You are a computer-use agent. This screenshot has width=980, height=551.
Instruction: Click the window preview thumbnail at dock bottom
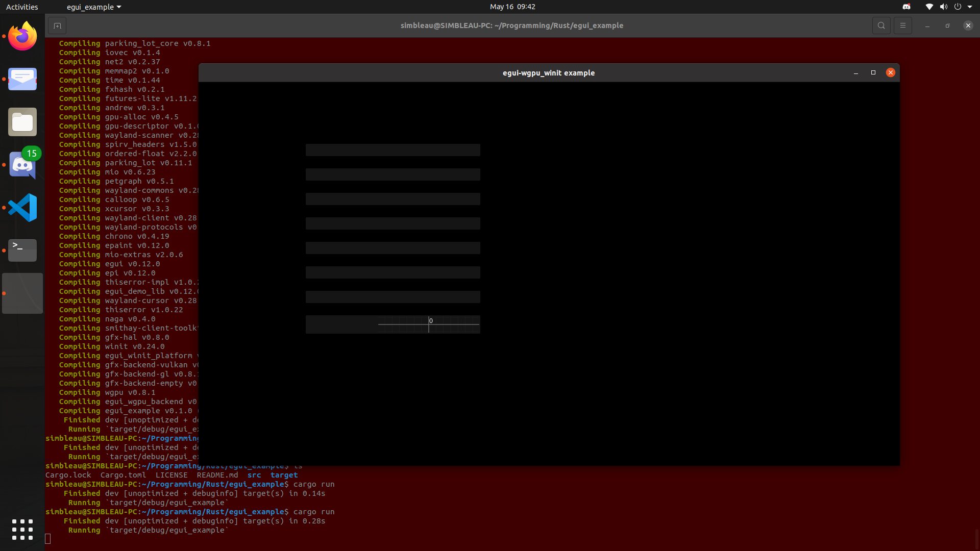point(22,293)
